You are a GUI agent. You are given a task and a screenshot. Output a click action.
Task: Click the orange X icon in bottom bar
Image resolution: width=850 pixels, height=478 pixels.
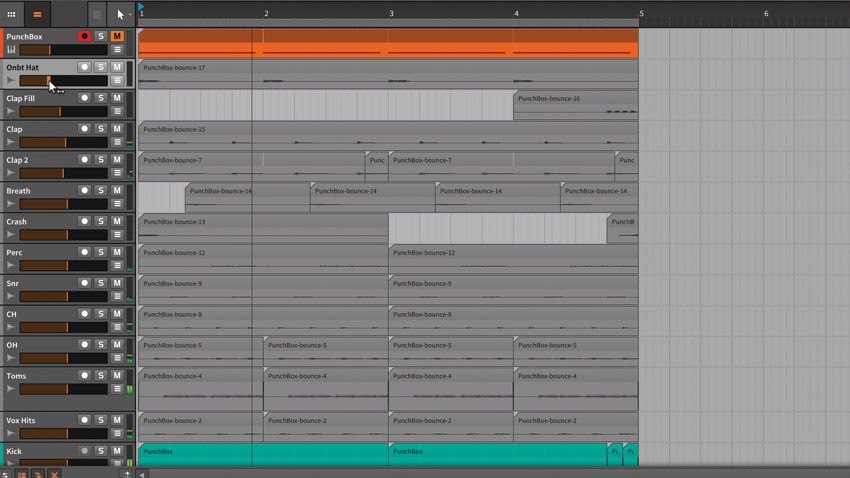click(x=54, y=474)
